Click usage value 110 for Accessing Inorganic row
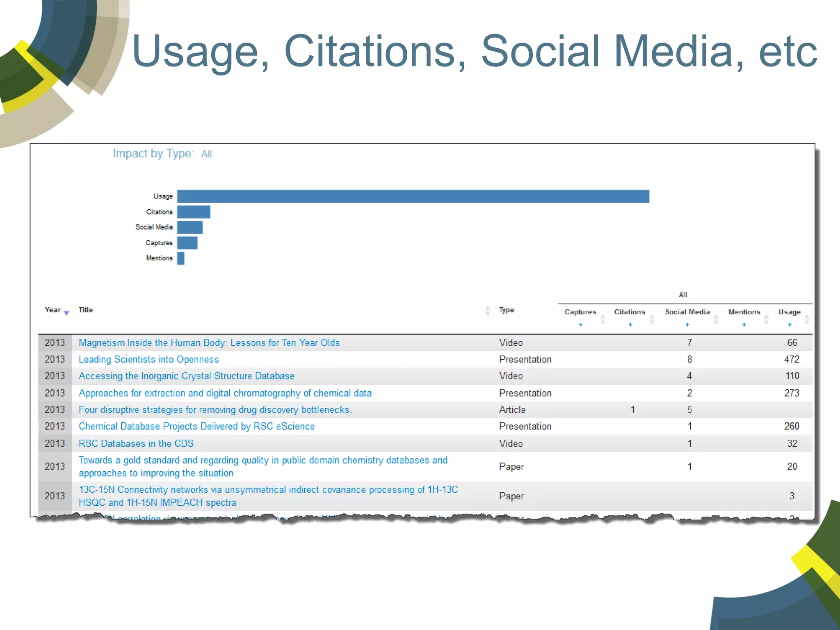 pyautogui.click(x=792, y=376)
